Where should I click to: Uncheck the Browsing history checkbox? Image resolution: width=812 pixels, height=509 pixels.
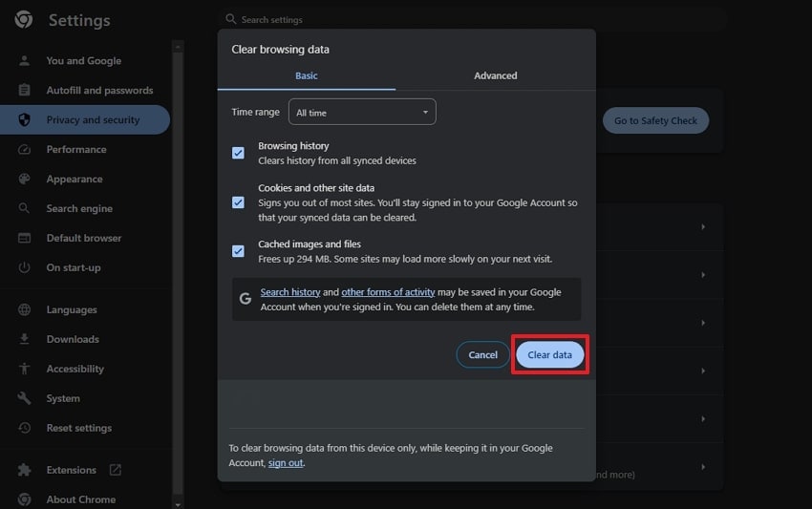[238, 153]
